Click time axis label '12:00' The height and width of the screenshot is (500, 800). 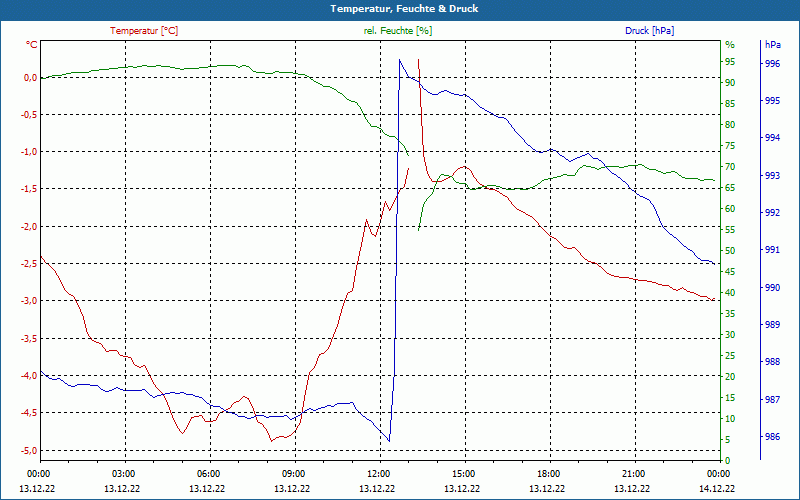378,473
